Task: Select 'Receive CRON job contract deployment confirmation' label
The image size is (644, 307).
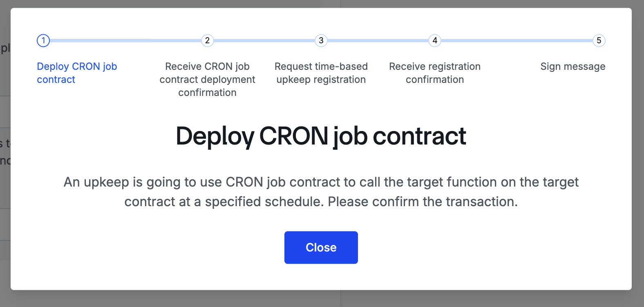Action: click(207, 79)
